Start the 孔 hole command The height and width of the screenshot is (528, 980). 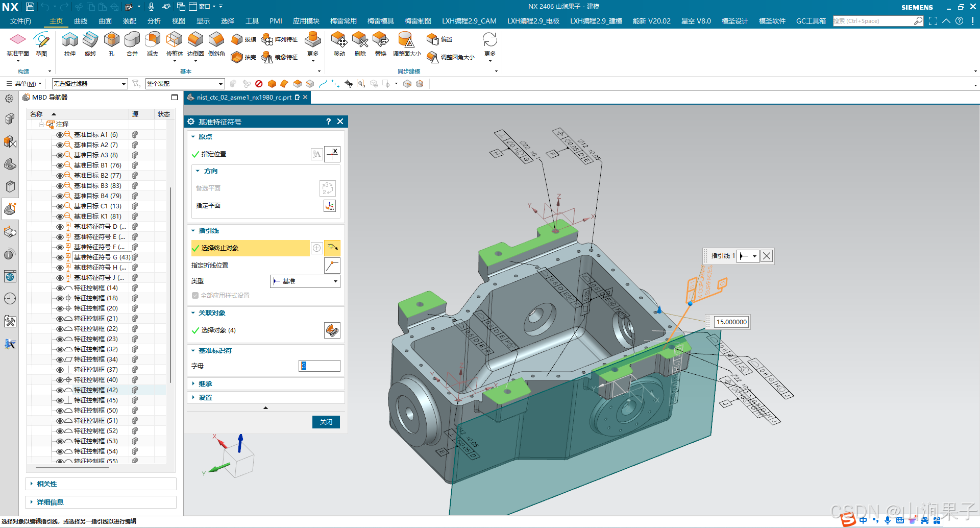[111, 44]
